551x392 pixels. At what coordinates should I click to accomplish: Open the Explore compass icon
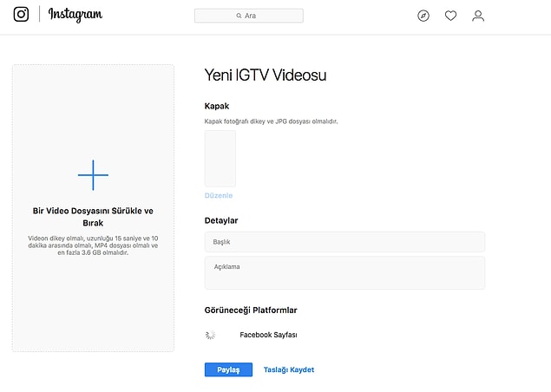pos(423,16)
